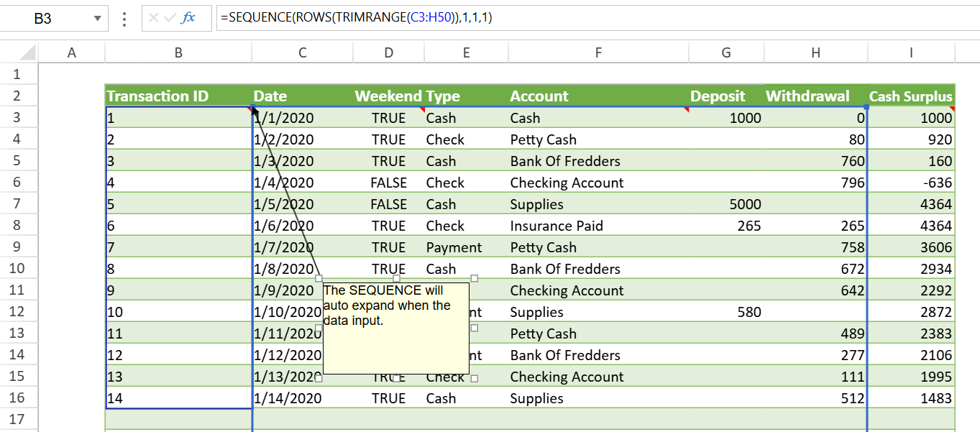Select column H header
980x432 pixels.
(x=815, y=52)
